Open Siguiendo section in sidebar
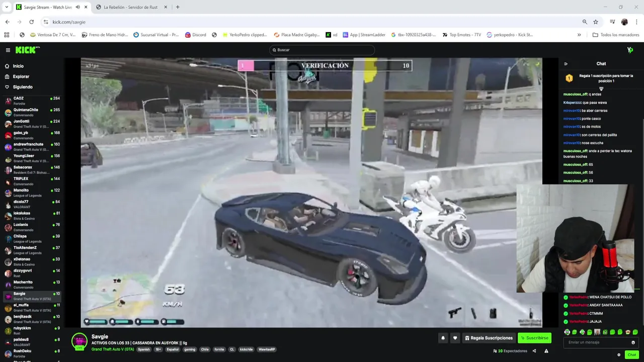This screenshot has width=644, height=362. click(23, 87)
